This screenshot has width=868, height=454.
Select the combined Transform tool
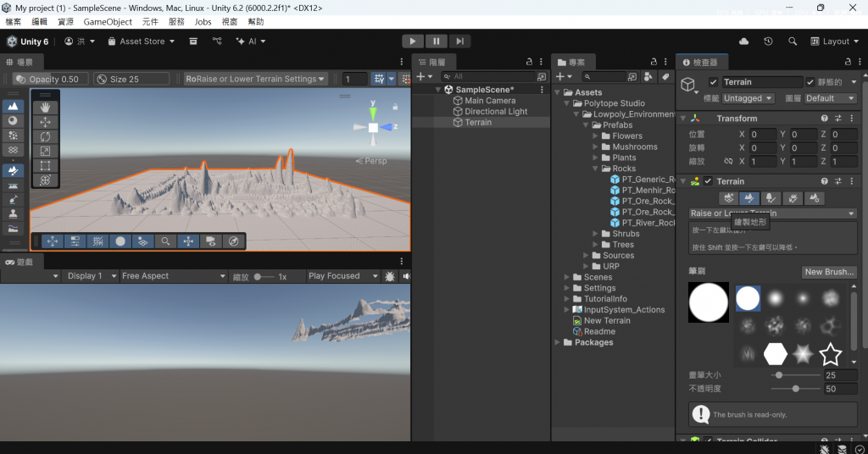point(46,180)
